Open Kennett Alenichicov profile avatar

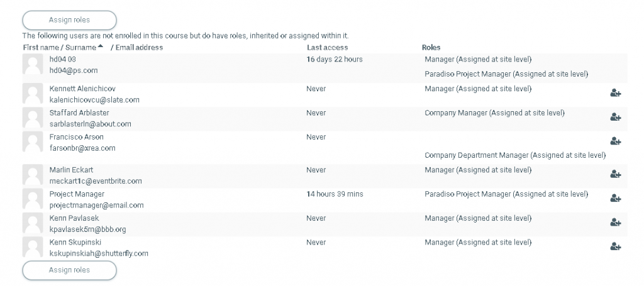pos(32,94)
